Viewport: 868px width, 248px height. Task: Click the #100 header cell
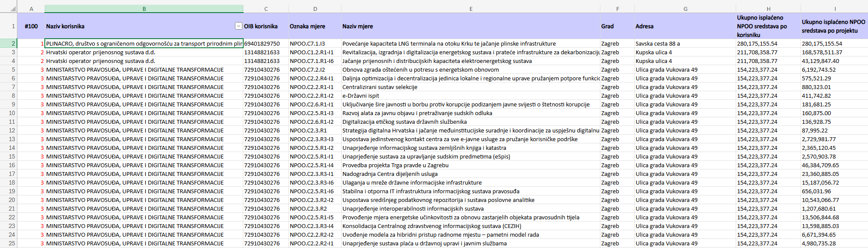tap(31, 26)
